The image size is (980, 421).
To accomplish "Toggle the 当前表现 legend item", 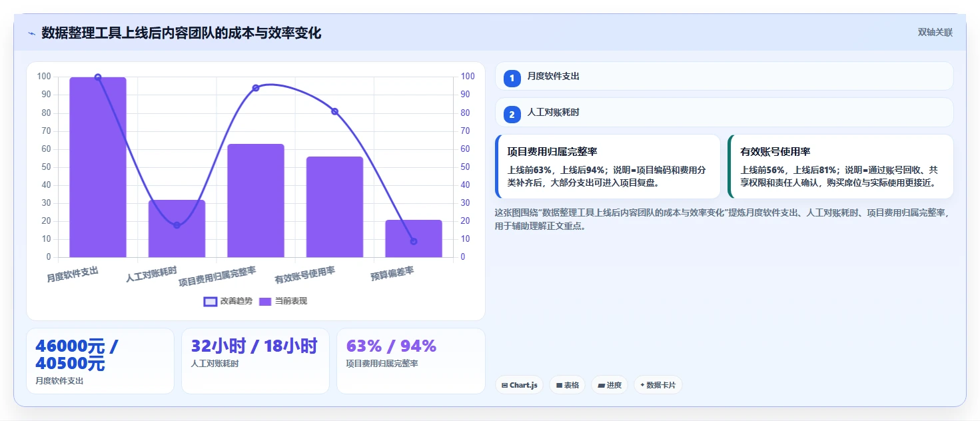I will click(x=282, y=301).
